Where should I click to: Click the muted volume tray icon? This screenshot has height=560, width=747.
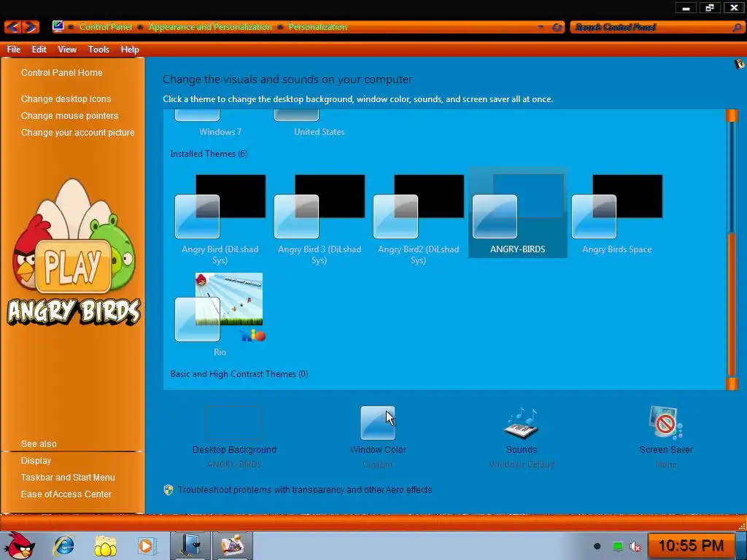click(635, 546)
